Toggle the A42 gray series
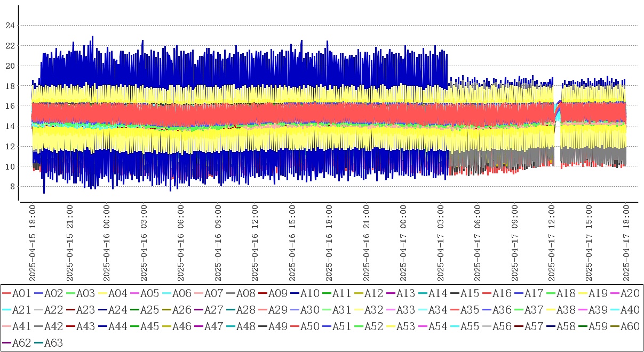The width and height of the screenshot is (644, 352). tap(48, 327)
